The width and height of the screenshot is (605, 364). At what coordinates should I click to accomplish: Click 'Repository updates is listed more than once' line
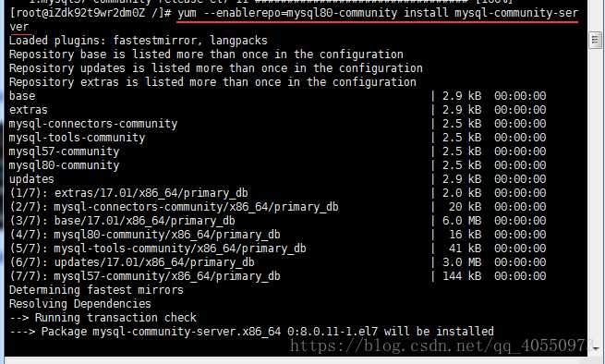tap(216, 68)
